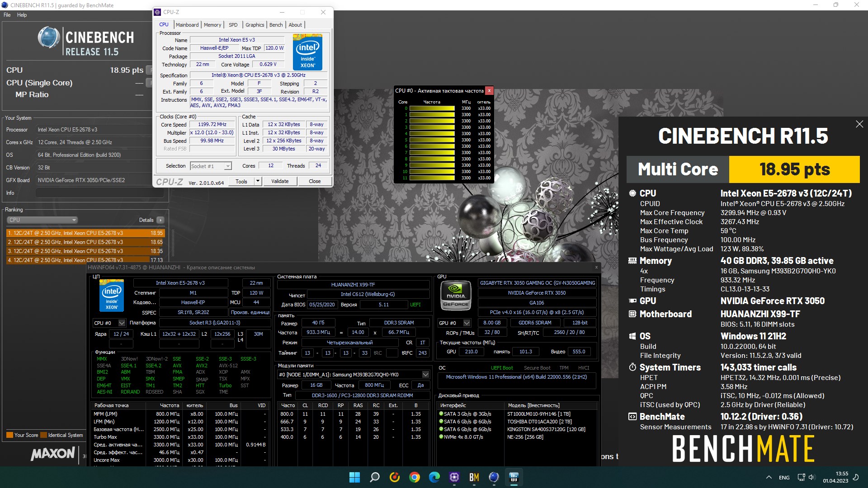
Task: Click Identical System legend swatch
Action: point(44,435)
